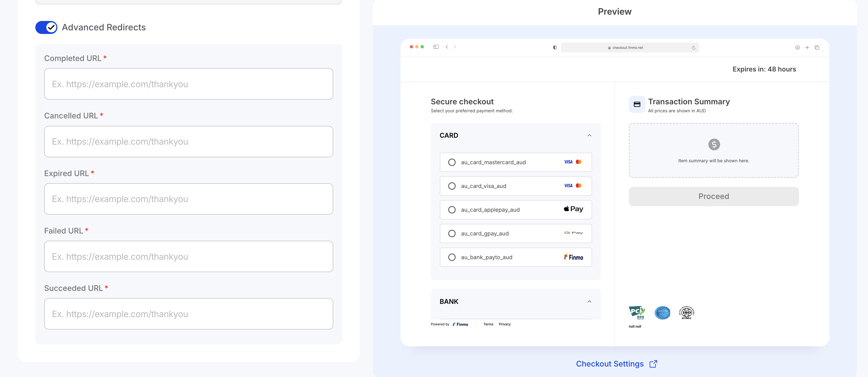The height and width of the screenshot is (377, 868).
Task: Click the new tab plus icon
Action: tap(807, 47)
